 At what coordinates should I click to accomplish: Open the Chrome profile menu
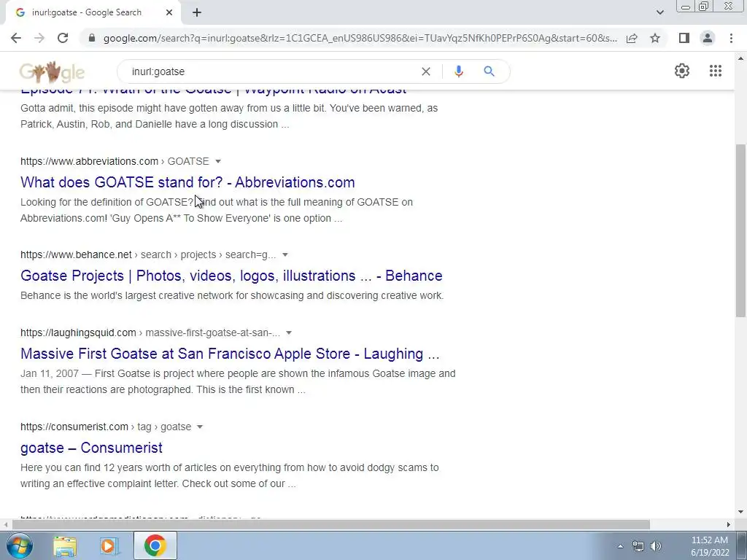[708, 38]
